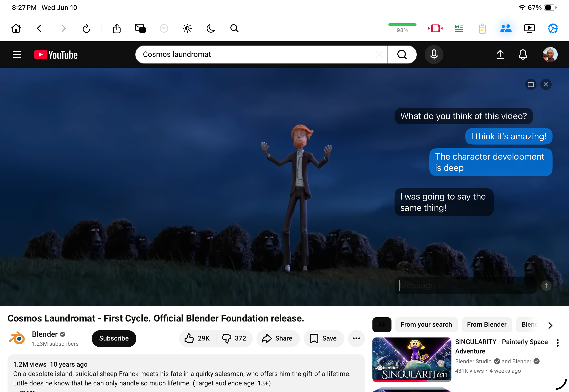Open the video player screen icon
Screen dimensions: 569x392
pyautogui.click(x=529, y=28)
